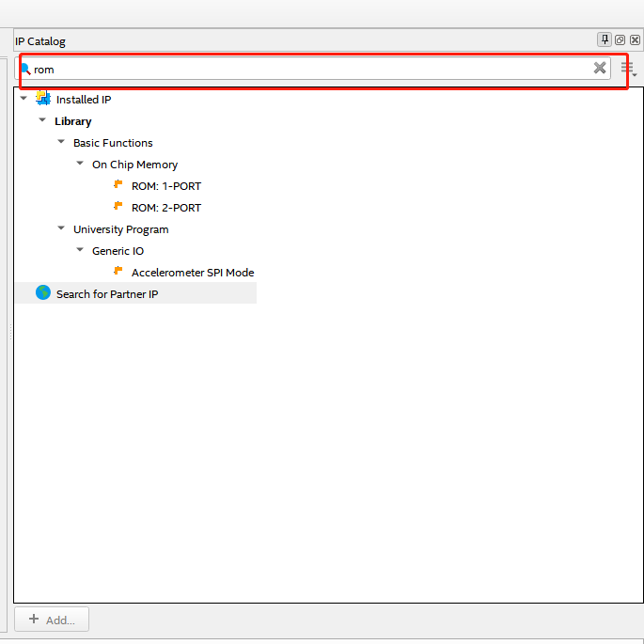This screenshot has width=644, height=644.
Task: Clear the IP Catalog search text
Action: (600, 68)
